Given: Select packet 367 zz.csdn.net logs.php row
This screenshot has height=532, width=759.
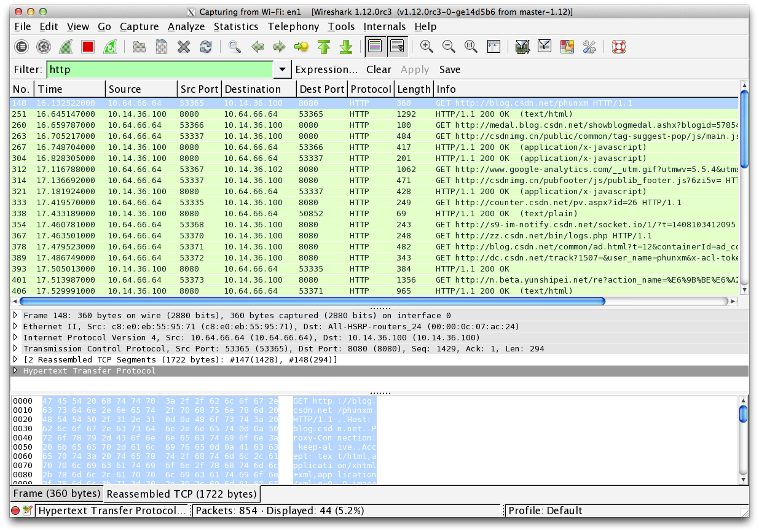Looking at the screenshot, I should coord(374,235).
